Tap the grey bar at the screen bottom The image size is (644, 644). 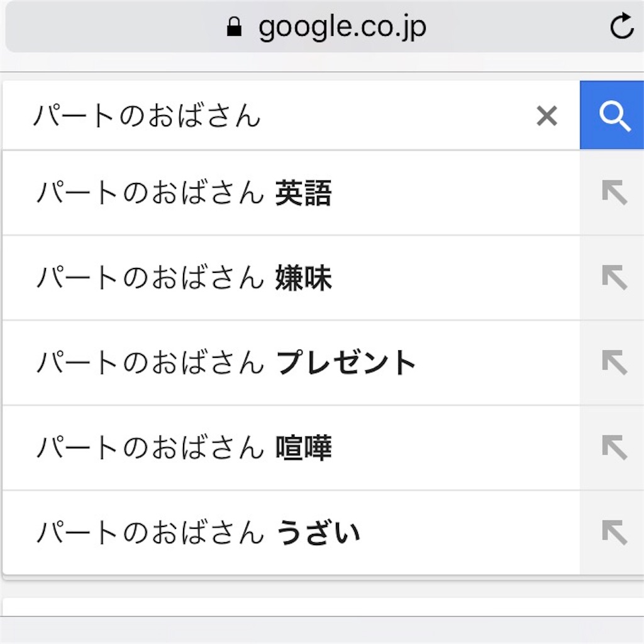click(322, 632)
